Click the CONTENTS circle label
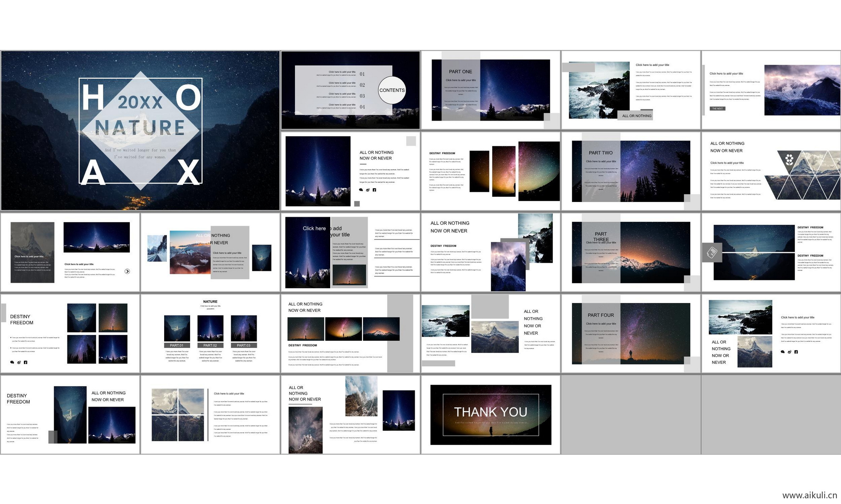 (x=392, y=90)
